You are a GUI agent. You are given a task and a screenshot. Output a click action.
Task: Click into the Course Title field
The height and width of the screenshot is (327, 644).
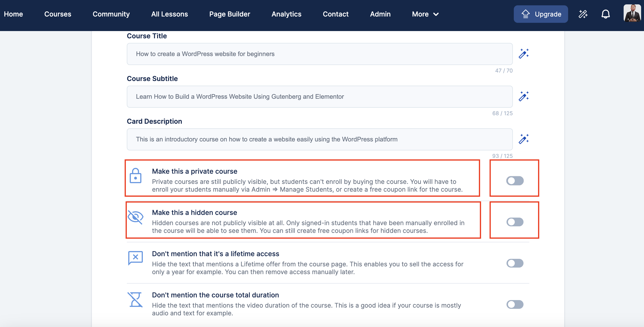click(x=320, y=54)
